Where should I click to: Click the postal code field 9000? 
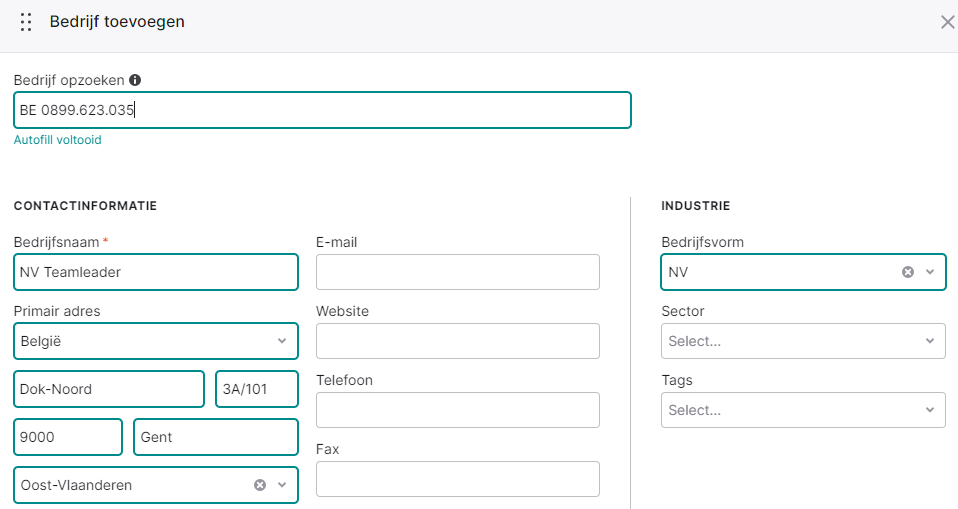(x=68, y=437)
